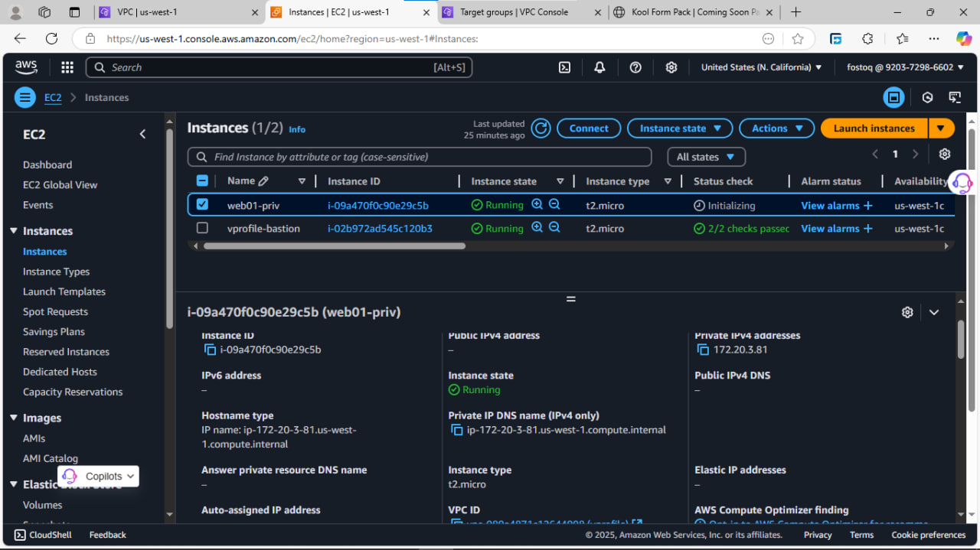
Task: Copy the instance ID i-09a470f0c90e29c5b
Action: pos(211,350)
